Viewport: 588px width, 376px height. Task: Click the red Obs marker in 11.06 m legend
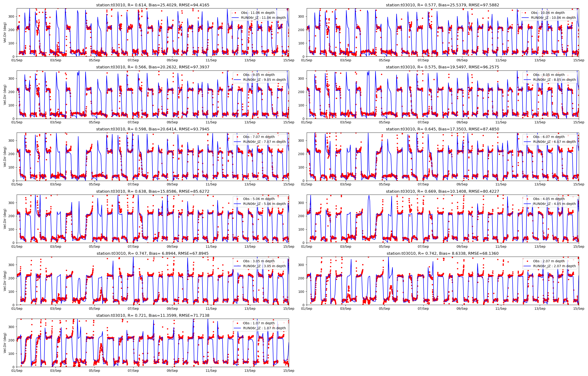coord(235,13)
